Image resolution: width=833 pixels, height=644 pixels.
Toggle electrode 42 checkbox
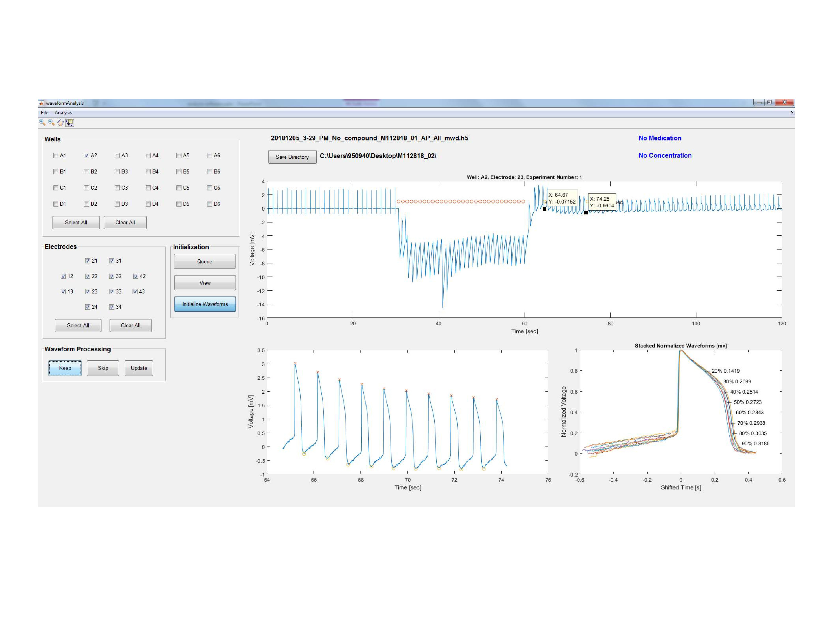(136, 276)
